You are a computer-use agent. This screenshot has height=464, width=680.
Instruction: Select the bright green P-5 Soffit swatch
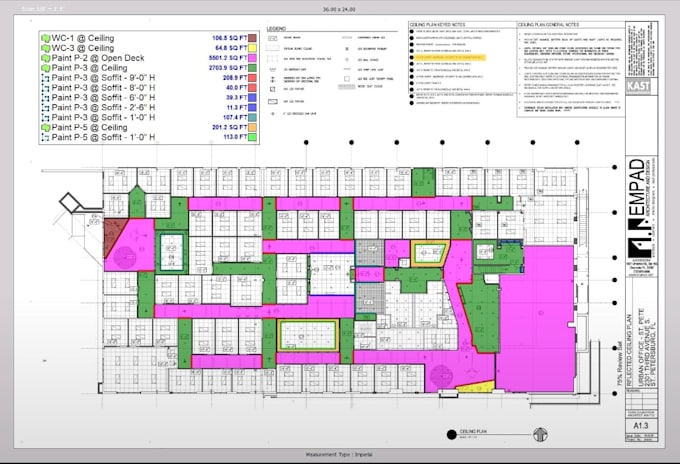pyautogui.click(x=252, y=137)
